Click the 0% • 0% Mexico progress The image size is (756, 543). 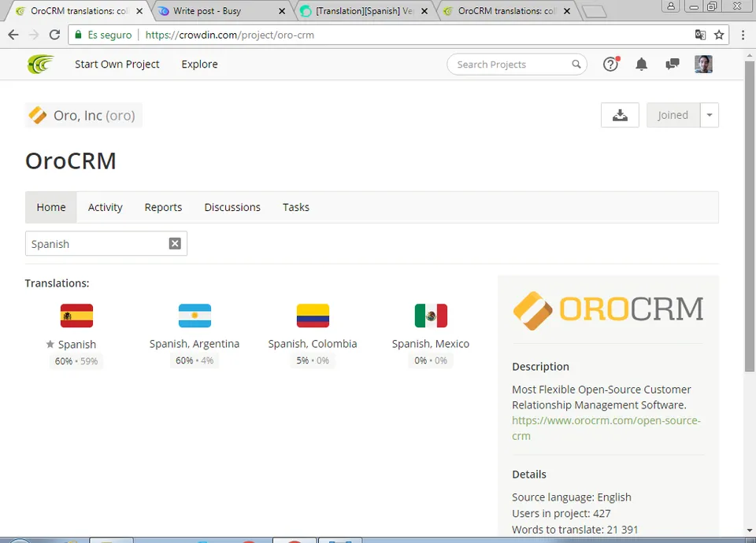431,360
